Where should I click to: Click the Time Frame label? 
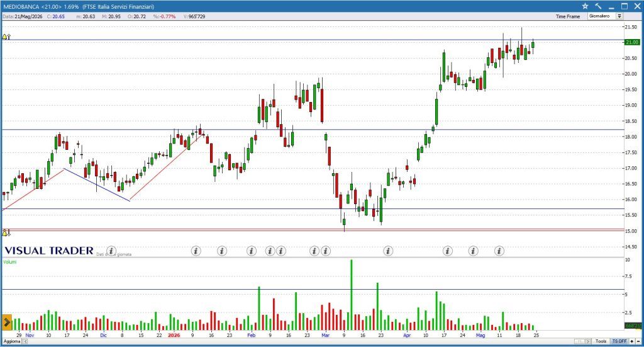[x=568, y=16]
